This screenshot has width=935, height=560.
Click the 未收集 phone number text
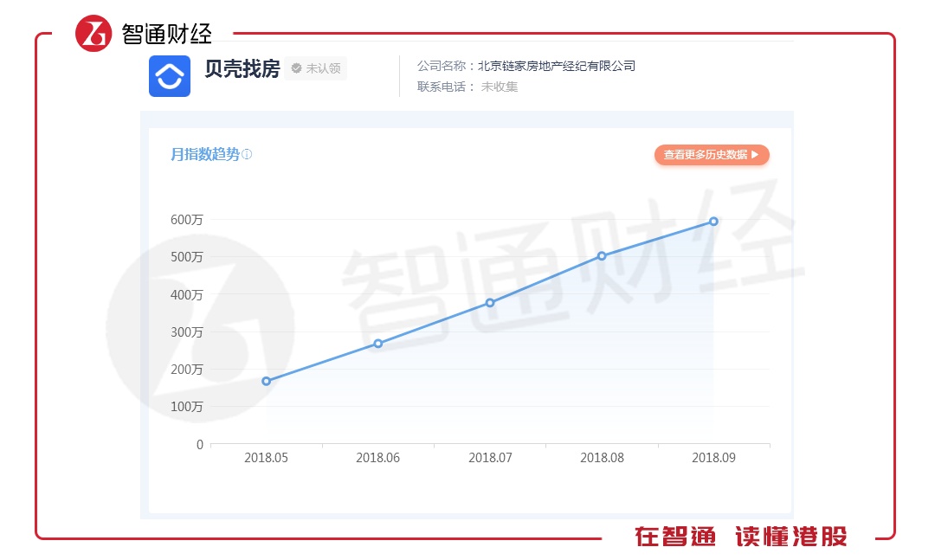500,87
